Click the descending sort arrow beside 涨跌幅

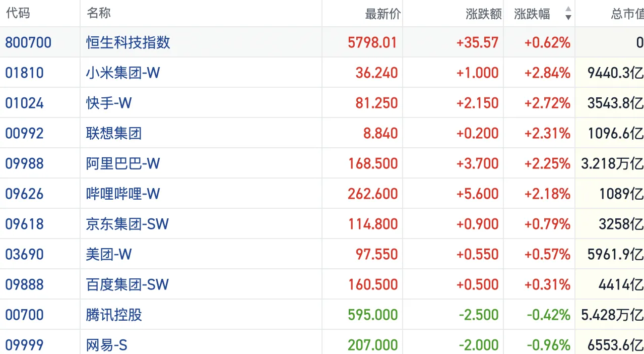(568, 18)
